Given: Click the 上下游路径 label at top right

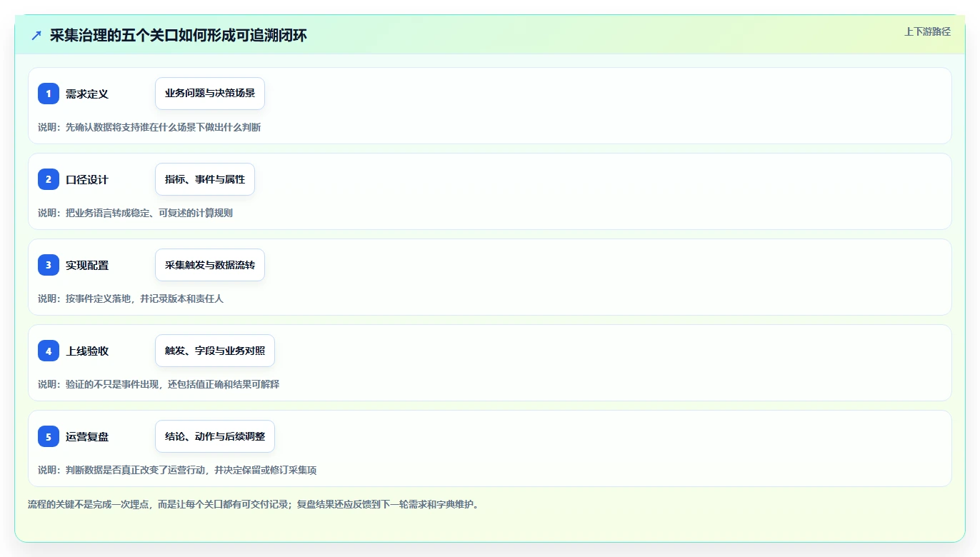Looking at the screenshot, I should (927, 31).
